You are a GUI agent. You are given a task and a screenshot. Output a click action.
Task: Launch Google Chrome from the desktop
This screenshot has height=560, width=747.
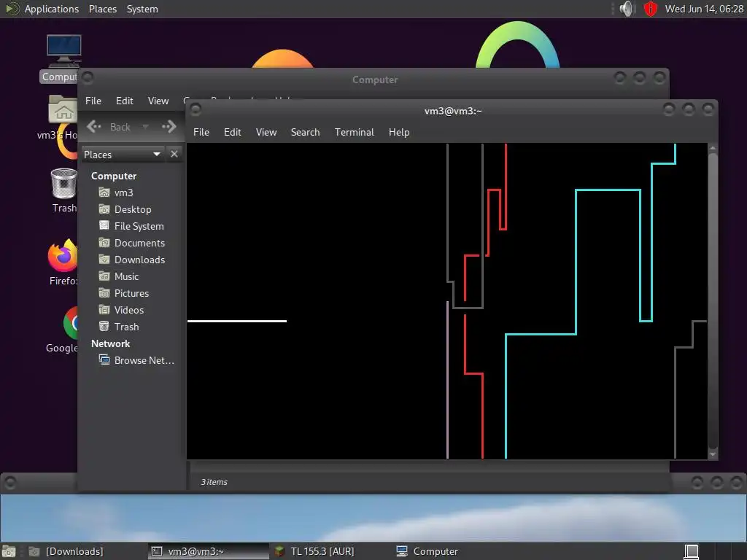[x=71, y=323]
